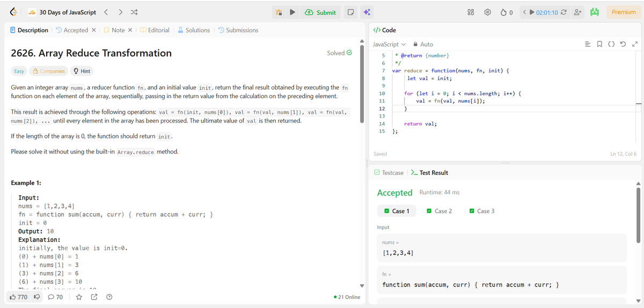
Task: Collapse the timer with left chevron
Action: (525, 12)
